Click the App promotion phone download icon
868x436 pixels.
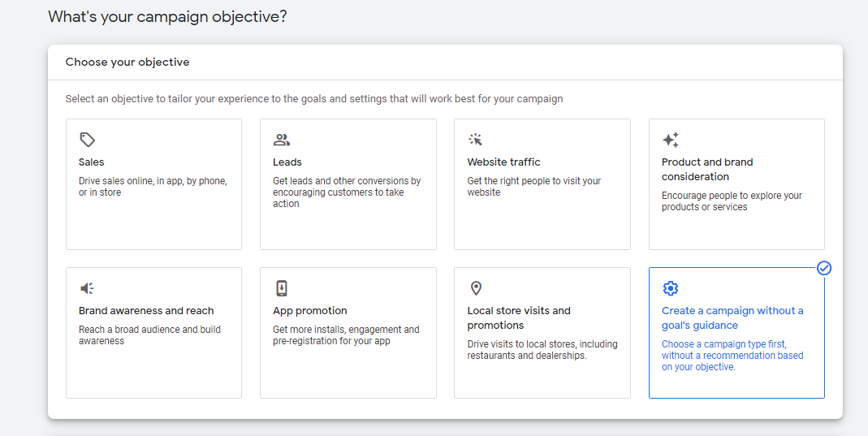point(282,288)
